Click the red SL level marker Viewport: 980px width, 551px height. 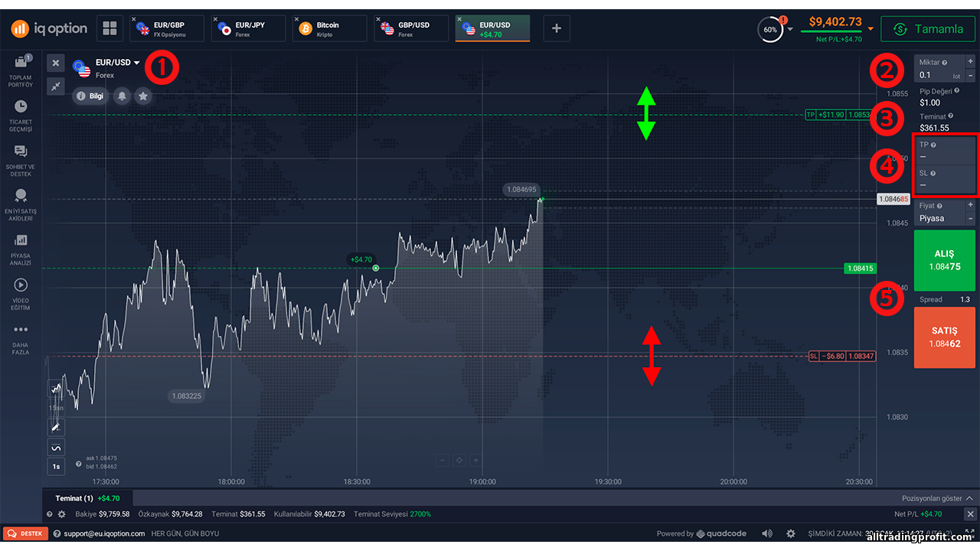point(843,356)
